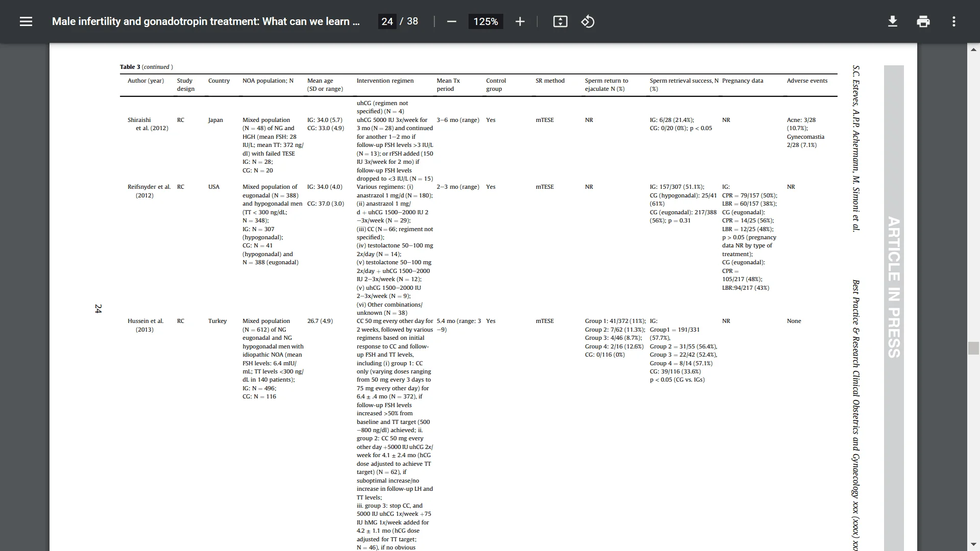
Task: Click the rotated page number '24' in margin
Action: [98, 309]
